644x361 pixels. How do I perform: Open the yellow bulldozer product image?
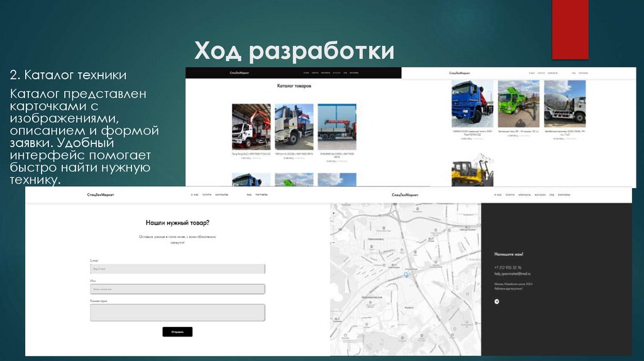472,170
